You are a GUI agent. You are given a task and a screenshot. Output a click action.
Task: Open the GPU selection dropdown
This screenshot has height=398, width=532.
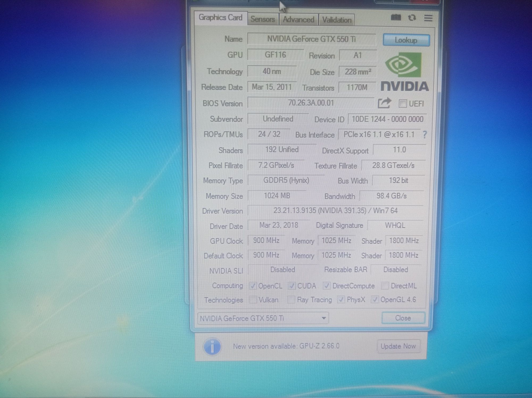point(263,318)
